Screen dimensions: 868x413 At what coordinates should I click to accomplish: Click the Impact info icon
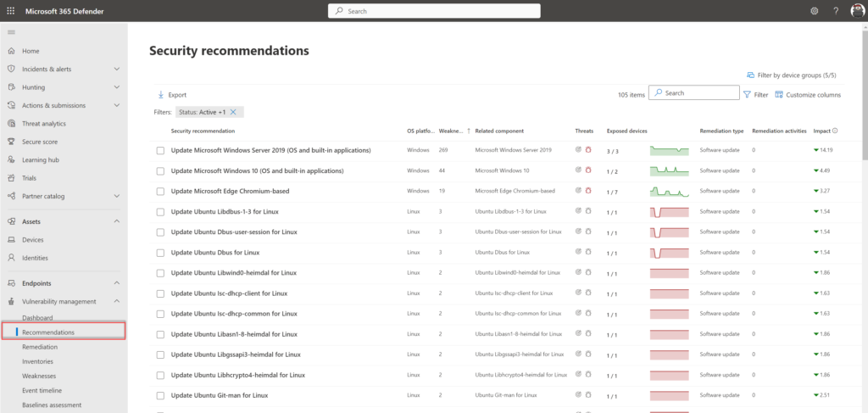pos(835,131)
